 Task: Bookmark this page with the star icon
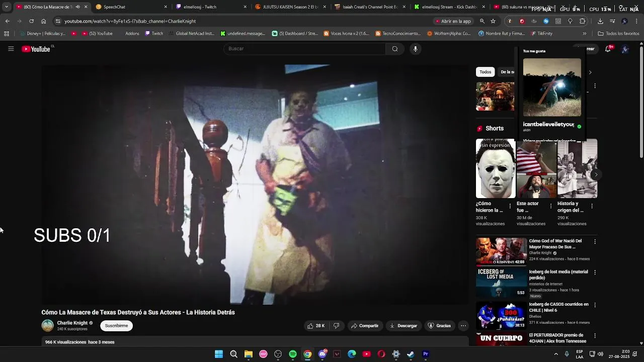[x=493, y=21]
